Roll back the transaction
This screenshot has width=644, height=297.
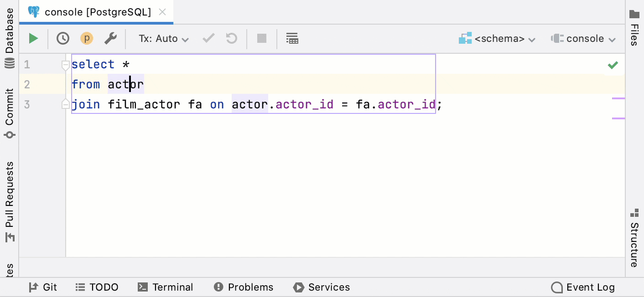[231, 38]
